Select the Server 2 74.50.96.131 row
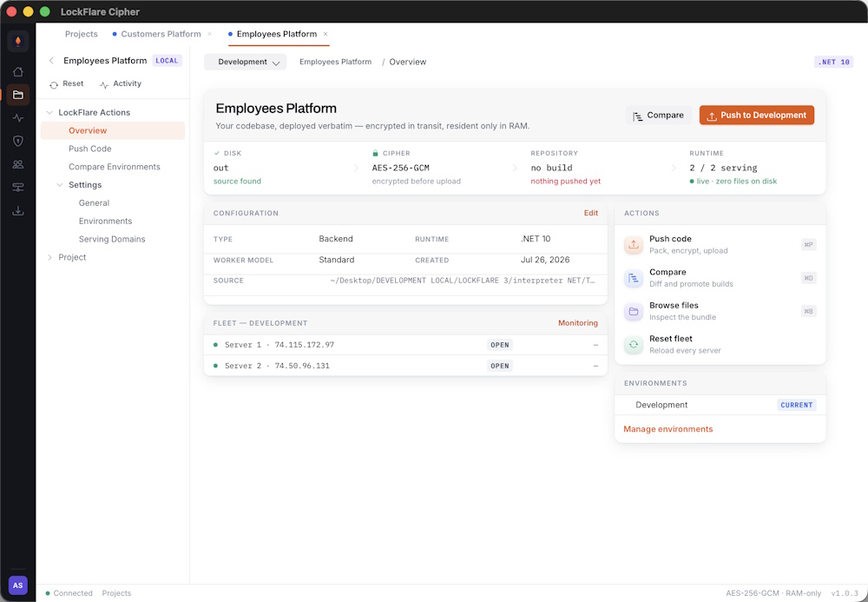Image resolution: width=868 pixels, height=602 pixels. (405, 366)
